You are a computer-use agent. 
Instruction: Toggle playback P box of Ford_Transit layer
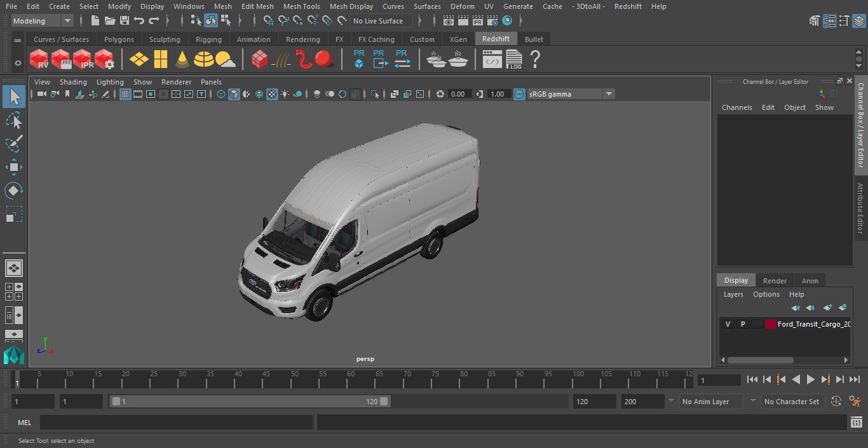pos(742,324)
